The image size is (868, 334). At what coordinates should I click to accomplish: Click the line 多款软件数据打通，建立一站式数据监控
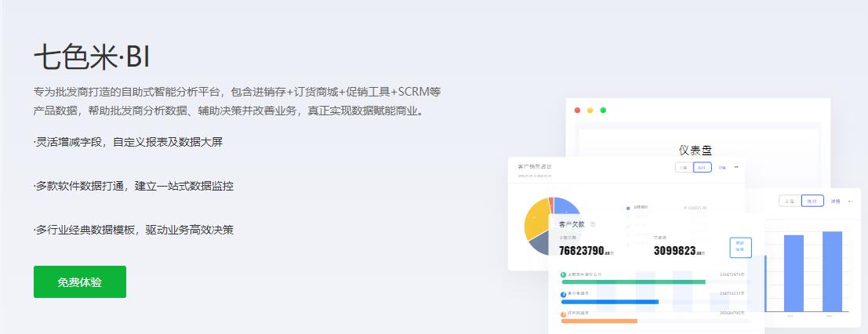pos(133,186)
